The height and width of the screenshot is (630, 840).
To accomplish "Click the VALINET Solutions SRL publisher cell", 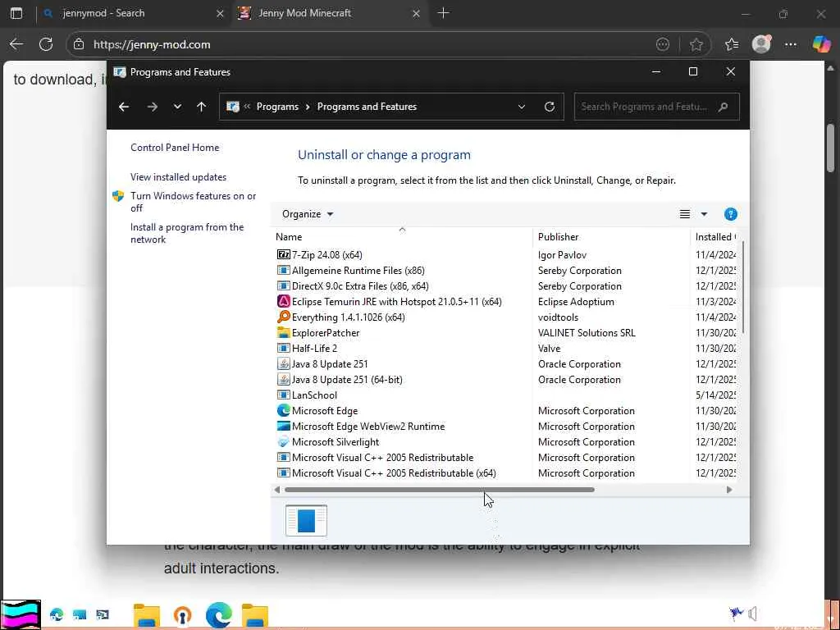I will (587, 333).
